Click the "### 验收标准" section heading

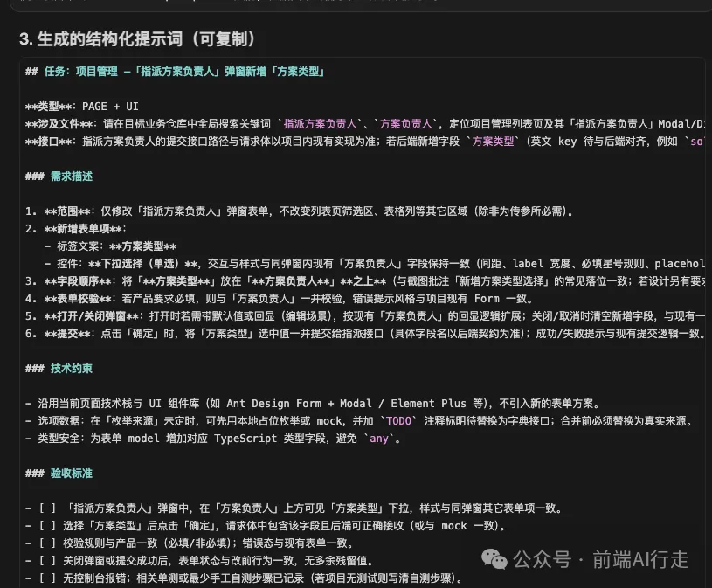pos(59,474)
